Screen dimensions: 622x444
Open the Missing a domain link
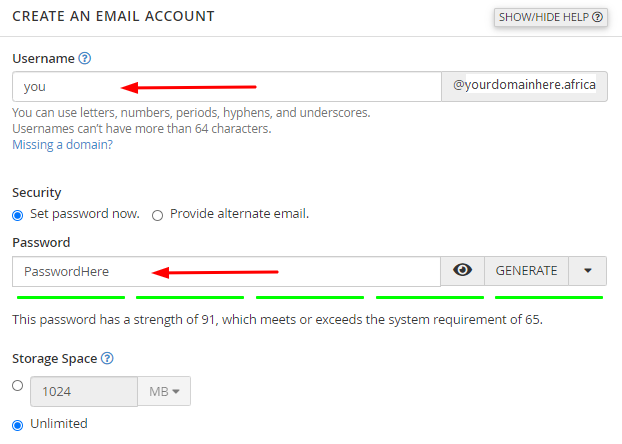coord(62,145)
